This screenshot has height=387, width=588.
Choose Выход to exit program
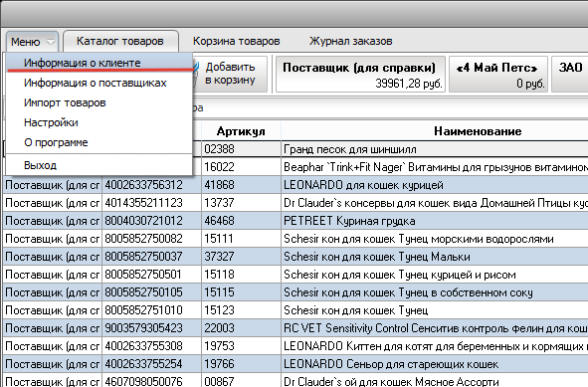point(99,165)
